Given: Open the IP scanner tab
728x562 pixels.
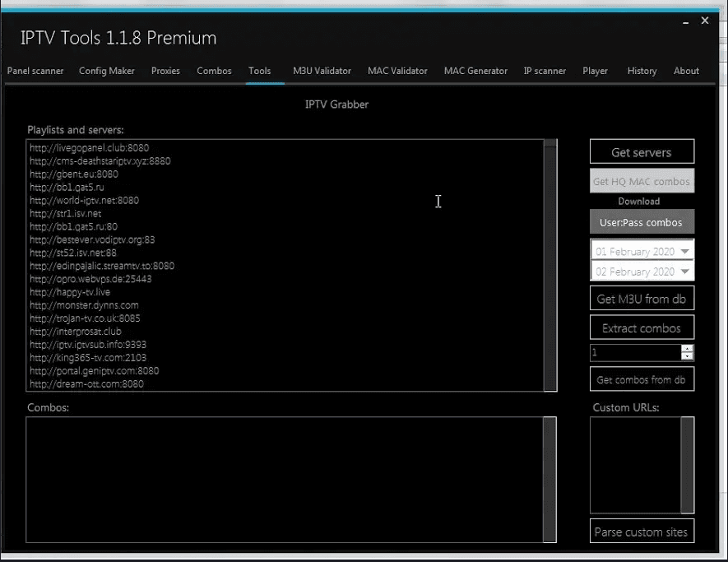Looking at the screenshot, I should tap(545, 71).
